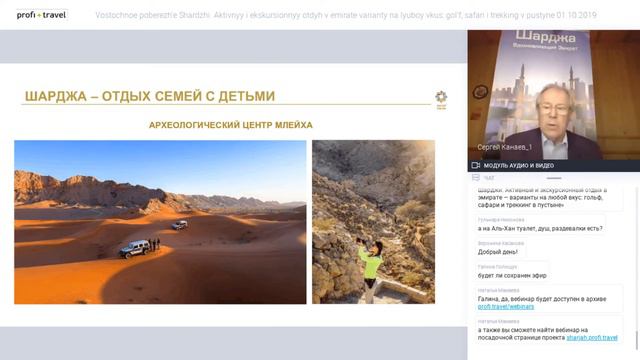
Task: Open the profi.travel/webinars link in chat
Action: pos(506,307)
